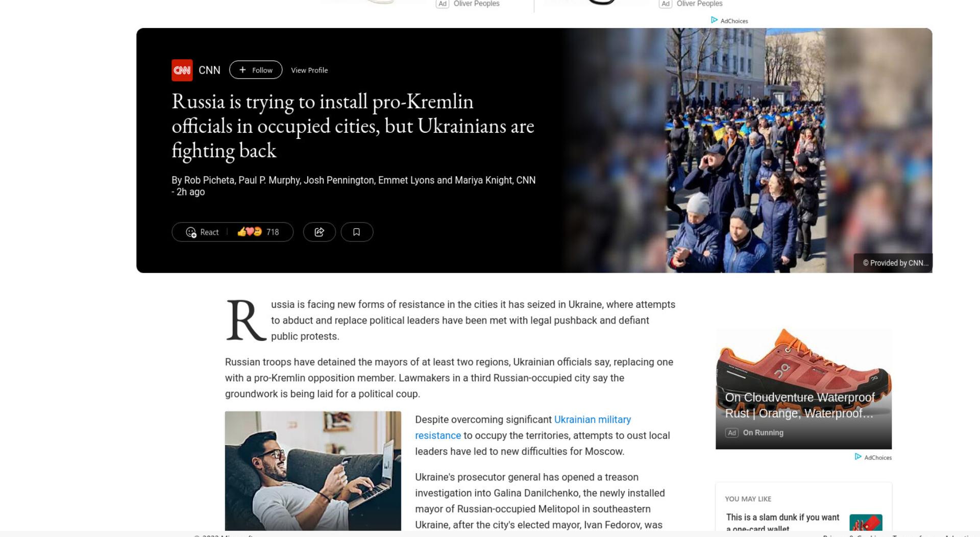Screen dimensions: 980x537
Task: Share this article via share icon
Action: (319, 232)
